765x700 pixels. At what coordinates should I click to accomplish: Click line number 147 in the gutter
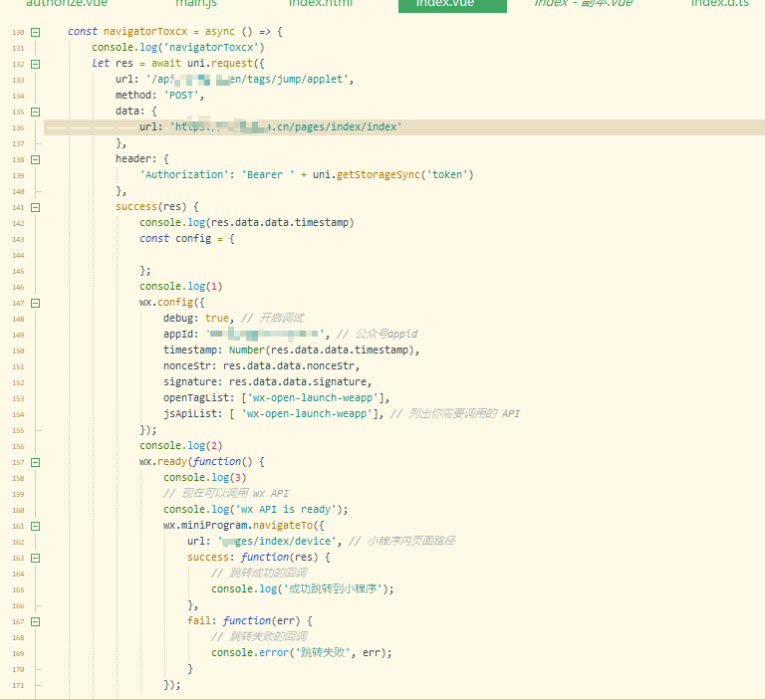coord(18,303)
